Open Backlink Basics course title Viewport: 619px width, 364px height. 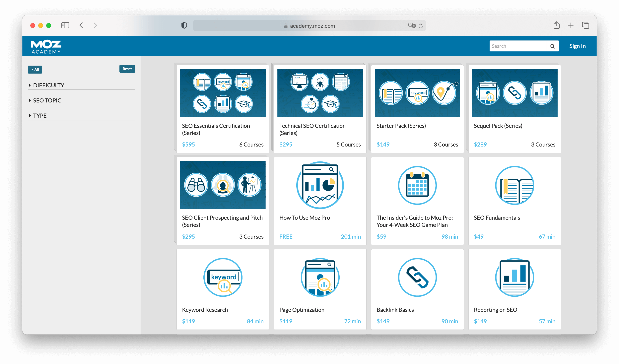click(395, 310)
